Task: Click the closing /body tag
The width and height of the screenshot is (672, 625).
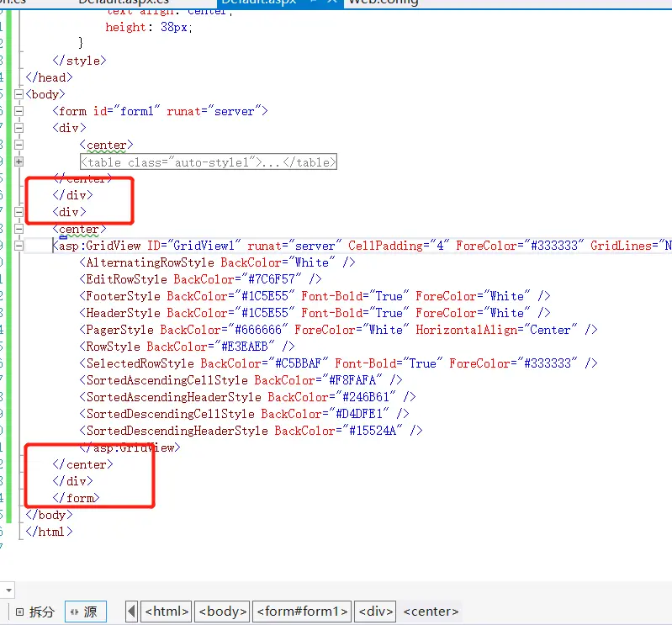Action: 49,515
